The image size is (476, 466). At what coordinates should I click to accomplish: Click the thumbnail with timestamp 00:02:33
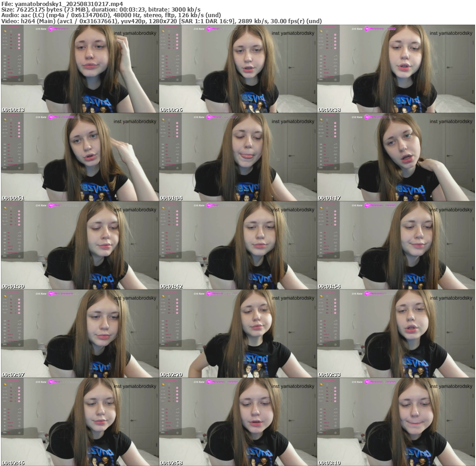[396, 334]
